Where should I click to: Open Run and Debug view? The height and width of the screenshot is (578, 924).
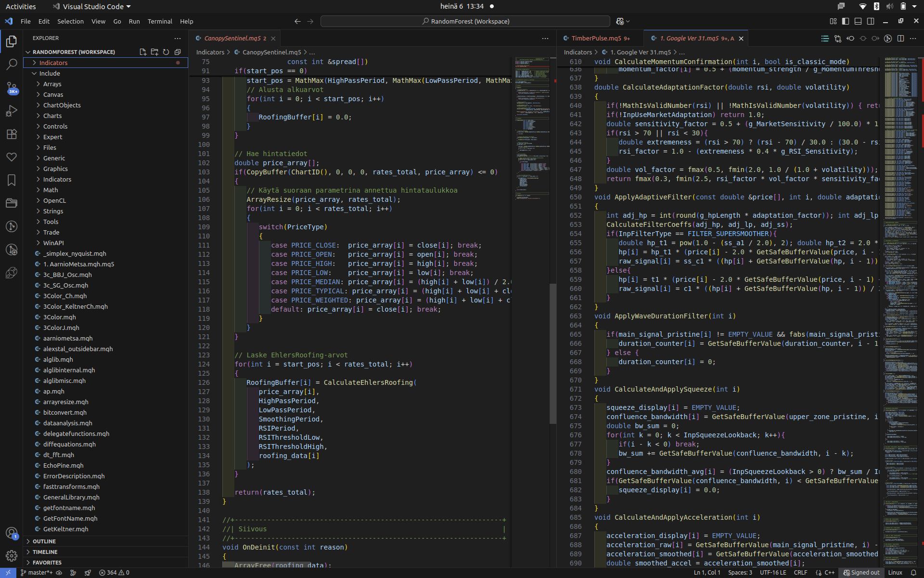[12, 111]
